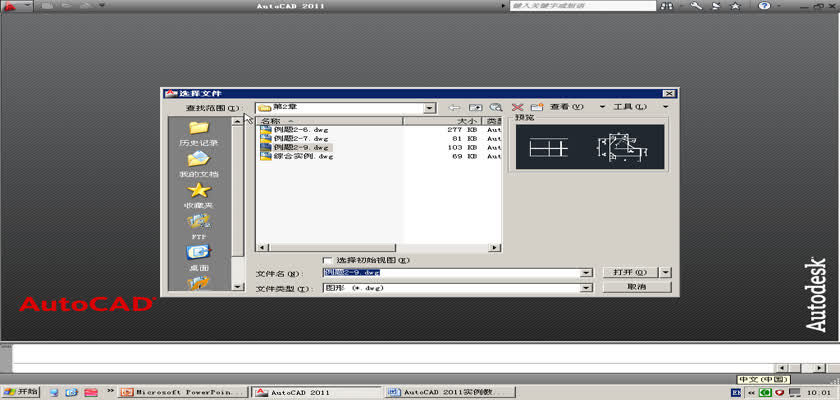
Task: Create a new folder icon
Action: [x=537, y=107]
